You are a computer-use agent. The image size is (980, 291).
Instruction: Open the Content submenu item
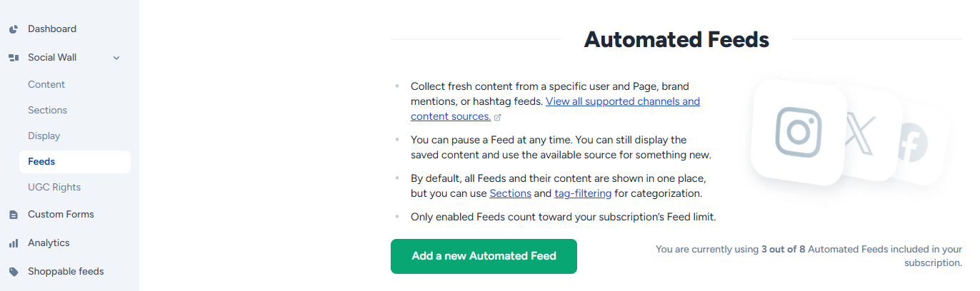tap(46, 84)
